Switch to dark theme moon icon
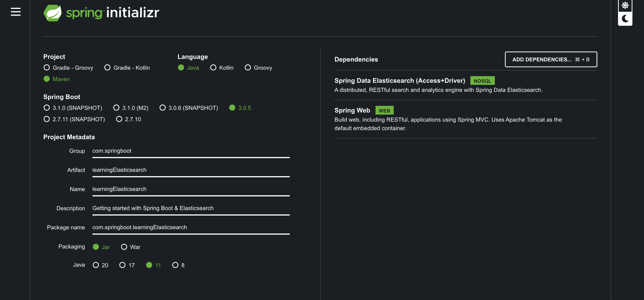This screenshot has height=300, width=644. coord(625,19)
